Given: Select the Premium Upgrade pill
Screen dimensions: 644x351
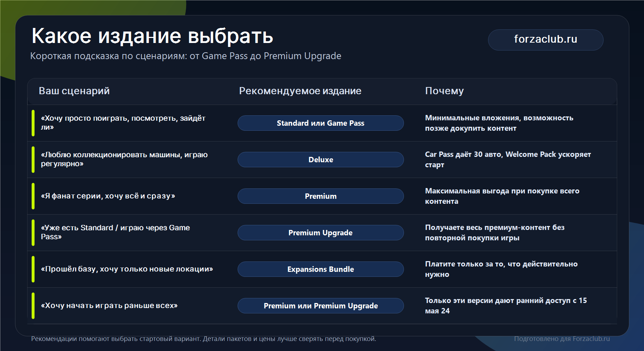Looking at the screenshot, I should click(x=321, y=233).
